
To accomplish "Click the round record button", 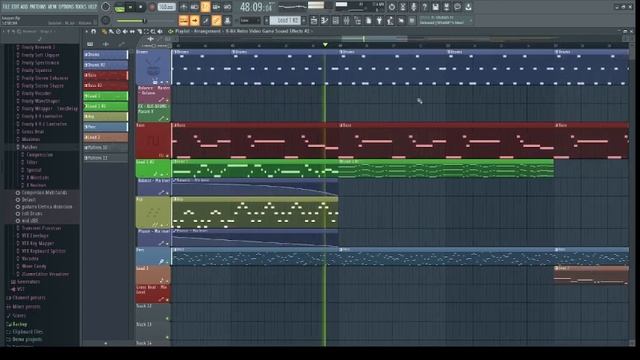I will pos(152,7).
